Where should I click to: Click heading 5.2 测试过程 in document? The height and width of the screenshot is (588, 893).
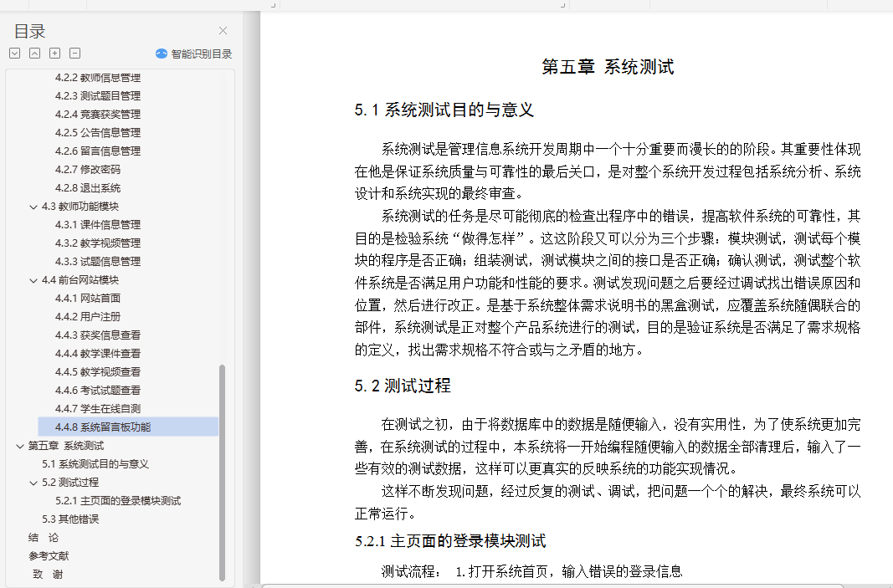tap(403, 386)
